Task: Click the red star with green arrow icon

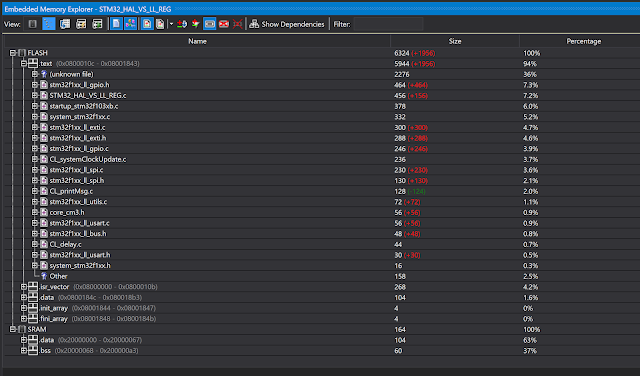Action: (x=196, y=24)
